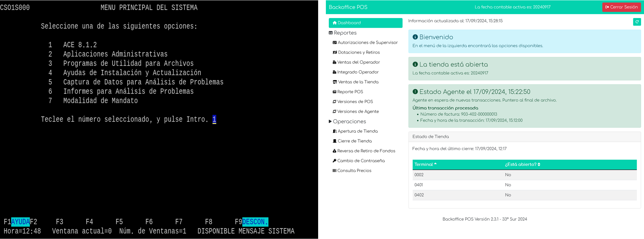Image resolution: width=644 pixels, height=239 pixels.
Task: Click the exclamation icon beside Estado Agente
Action: click(x=415, y=92)
